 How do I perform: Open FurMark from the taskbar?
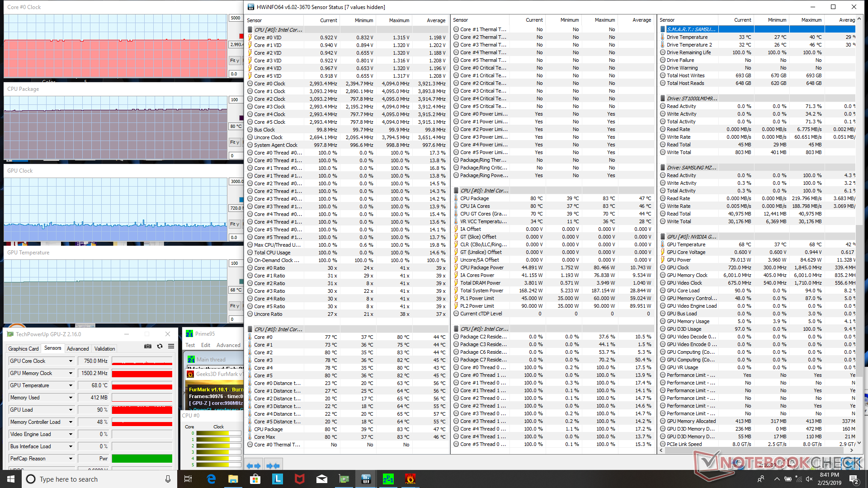(410, 479)
